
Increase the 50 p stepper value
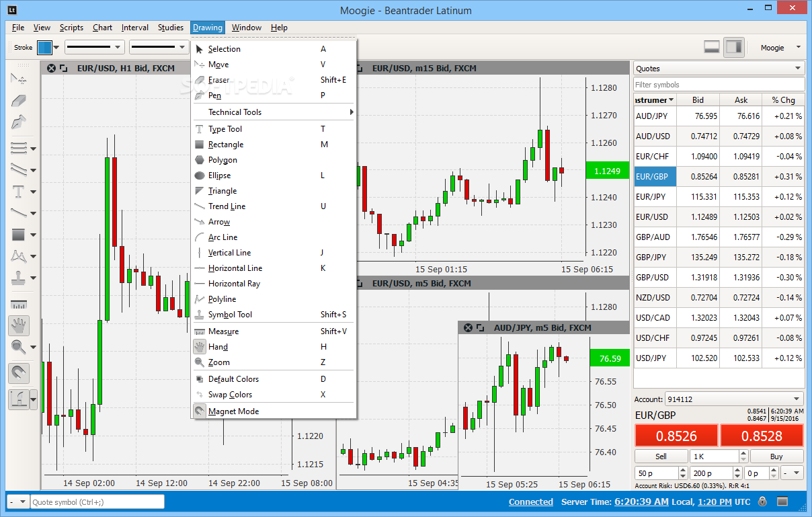(x=683, y=470)
